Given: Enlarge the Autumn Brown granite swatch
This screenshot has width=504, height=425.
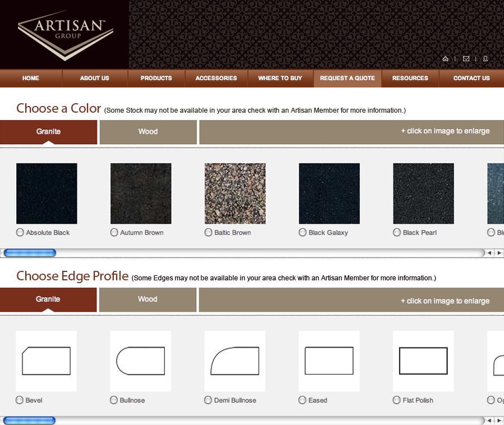Looking at the screenshot, I should [x=141, y=193].
